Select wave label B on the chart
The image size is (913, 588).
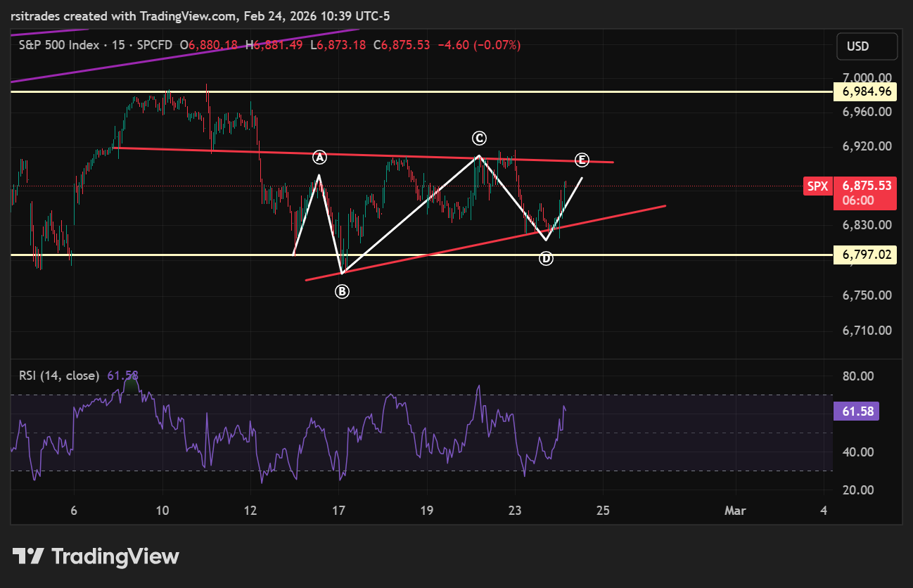click(x=342, y=291)
